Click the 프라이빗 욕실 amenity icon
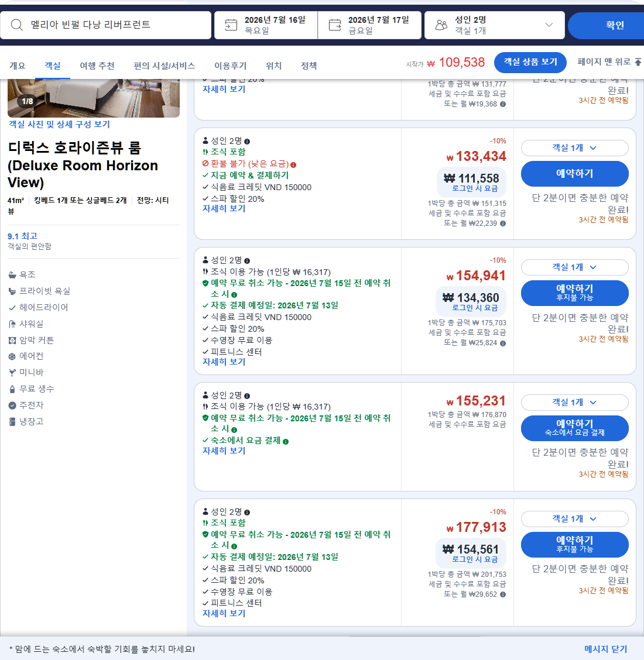Viewport: 644px width, 660px height. [12, 291]
